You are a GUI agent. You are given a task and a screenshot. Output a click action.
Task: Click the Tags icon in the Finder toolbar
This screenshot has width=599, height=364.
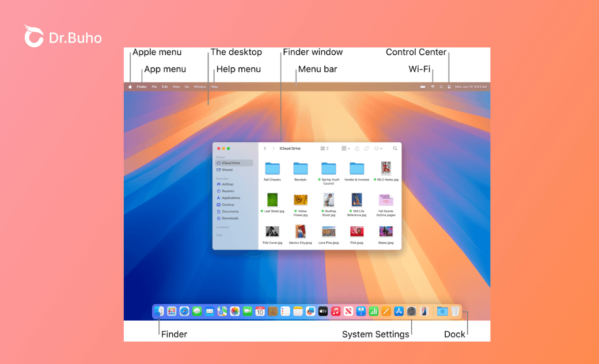[367, 148]
